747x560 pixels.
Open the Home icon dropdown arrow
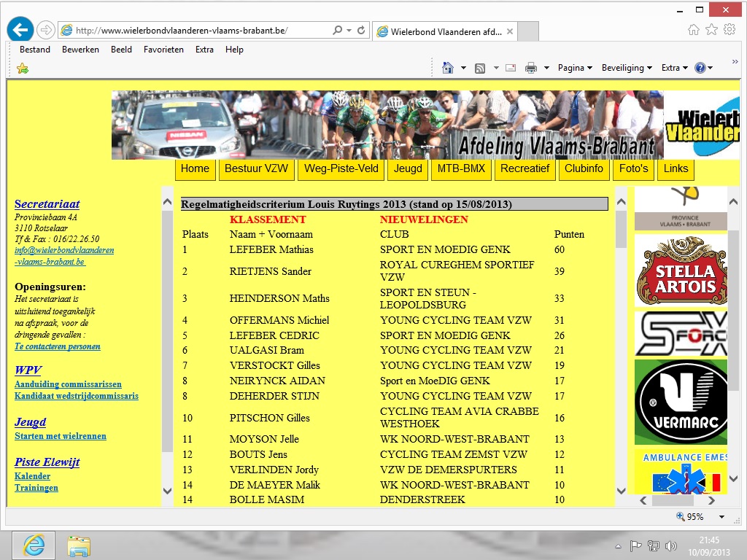click(x=463, y=68)
